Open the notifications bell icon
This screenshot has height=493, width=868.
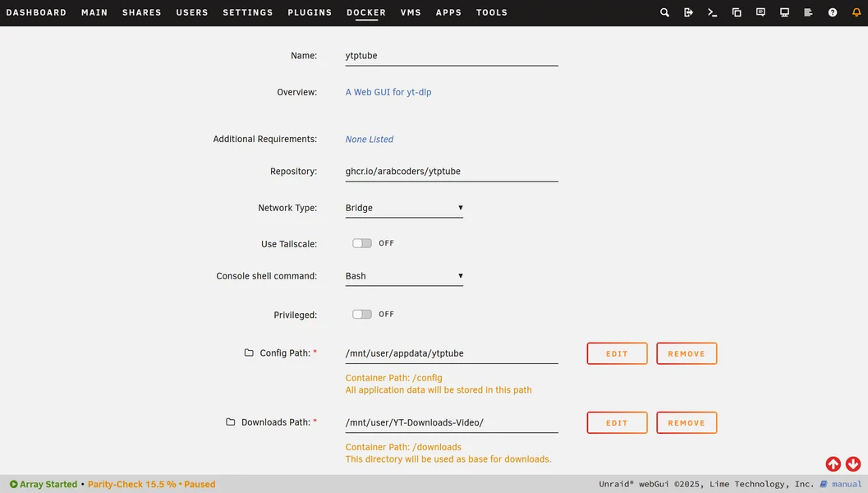tap(857, 12)
